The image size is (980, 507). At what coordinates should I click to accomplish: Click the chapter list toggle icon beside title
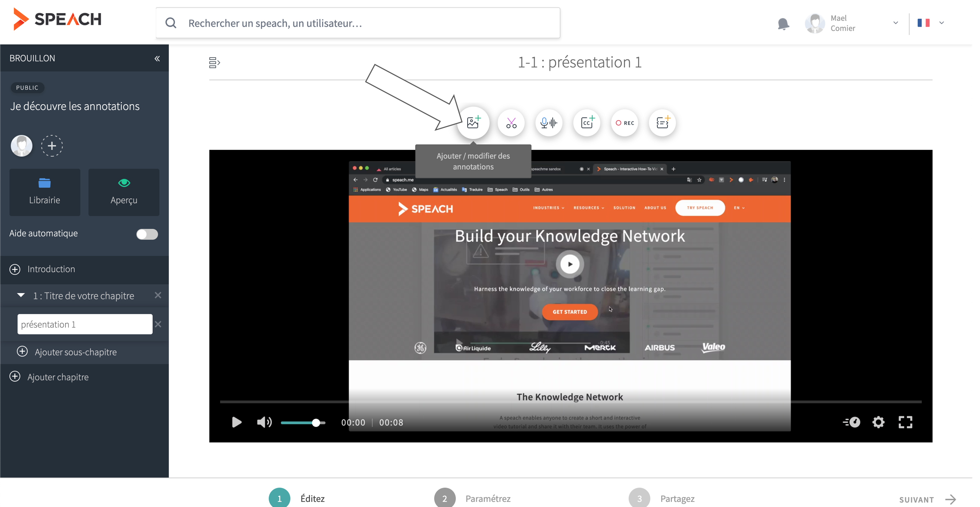click(215, 62)
